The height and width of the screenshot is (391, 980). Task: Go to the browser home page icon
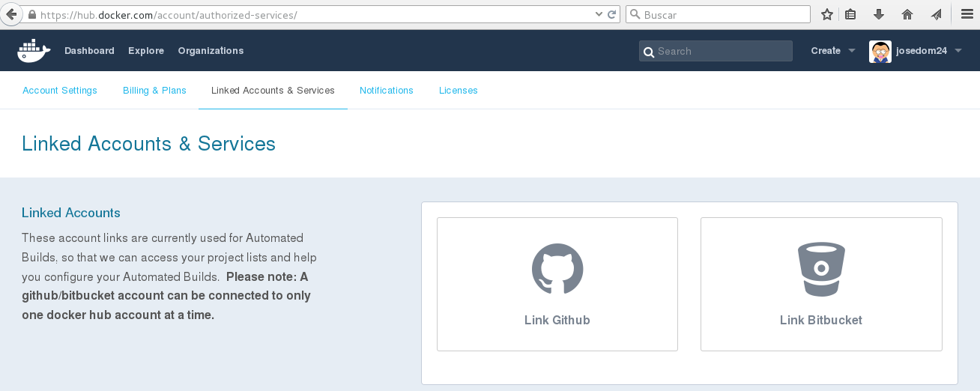click(x=907, y=14)
